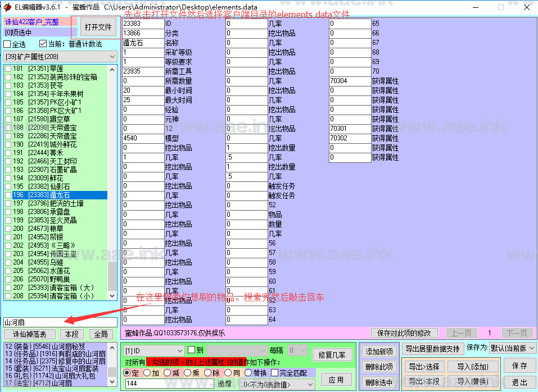Select list row 197 肥沃的土壤
This screenshot has width=538, height=392.
click(60, 203)
